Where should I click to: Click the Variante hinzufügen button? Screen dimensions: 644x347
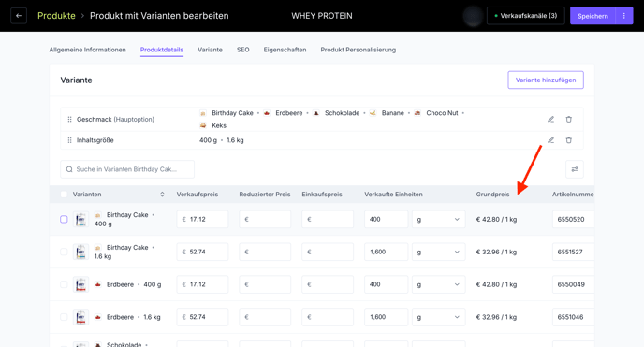point(546,80)
